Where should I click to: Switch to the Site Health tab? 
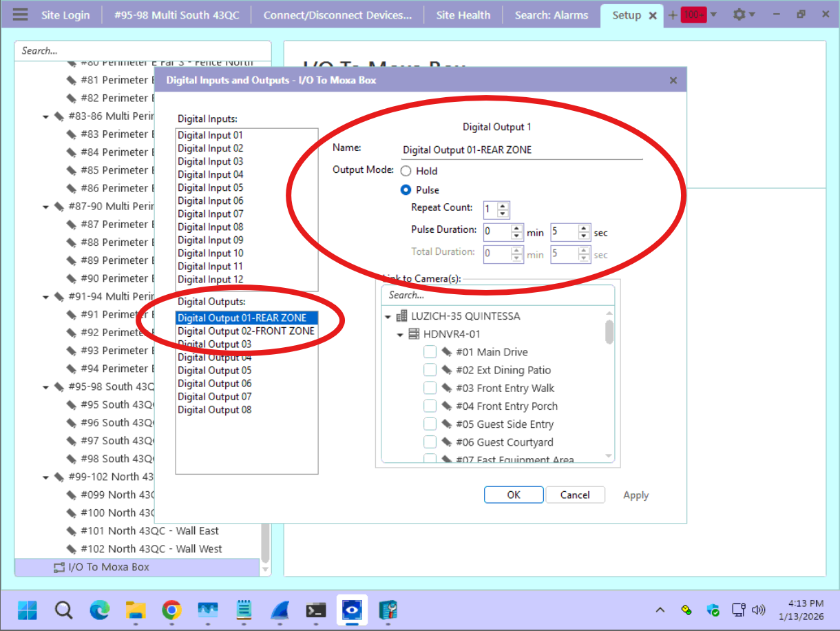(x=463, y=15)
